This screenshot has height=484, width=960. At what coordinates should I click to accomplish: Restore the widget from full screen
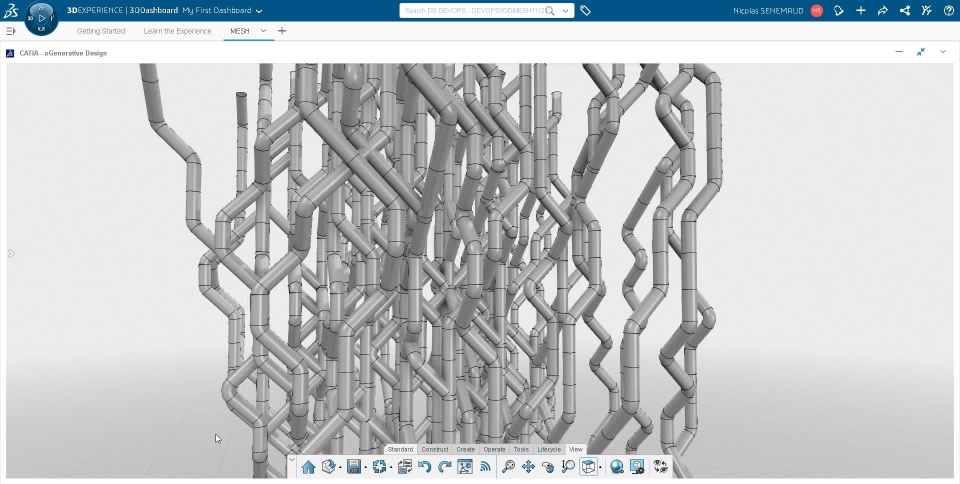[x=921, y=52]
